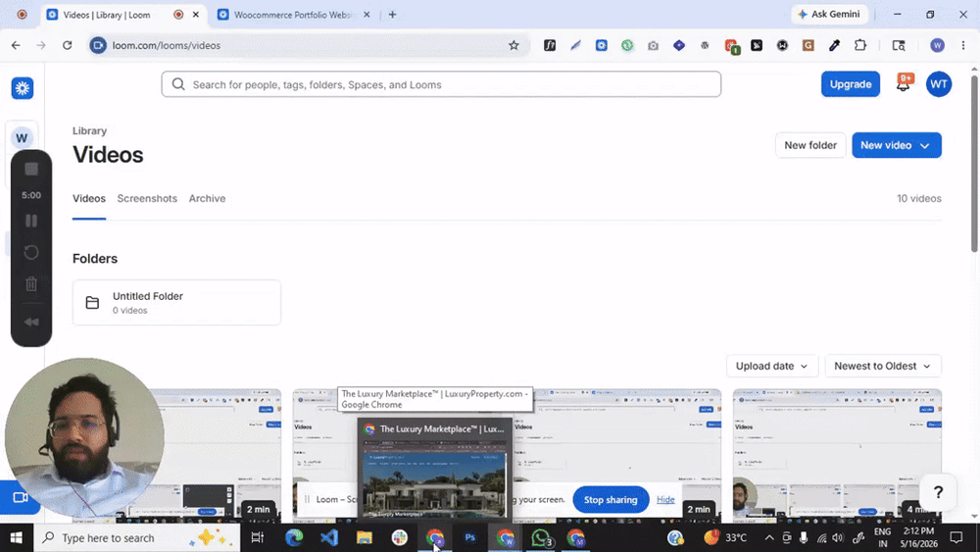Open Visual Studio Code from taskbar

click(x=329, y=537)
